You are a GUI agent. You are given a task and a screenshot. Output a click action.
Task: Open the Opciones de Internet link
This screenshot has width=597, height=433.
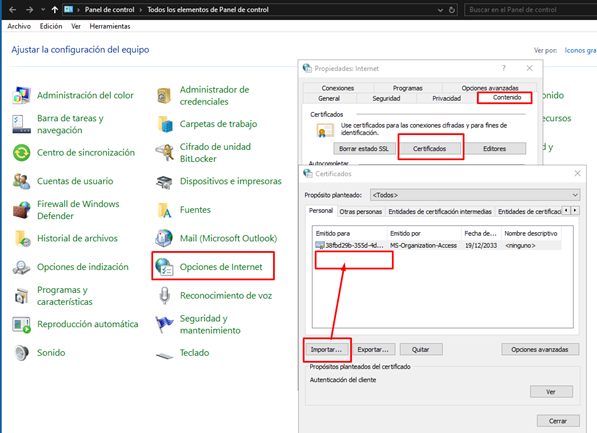tap(221, 267)
